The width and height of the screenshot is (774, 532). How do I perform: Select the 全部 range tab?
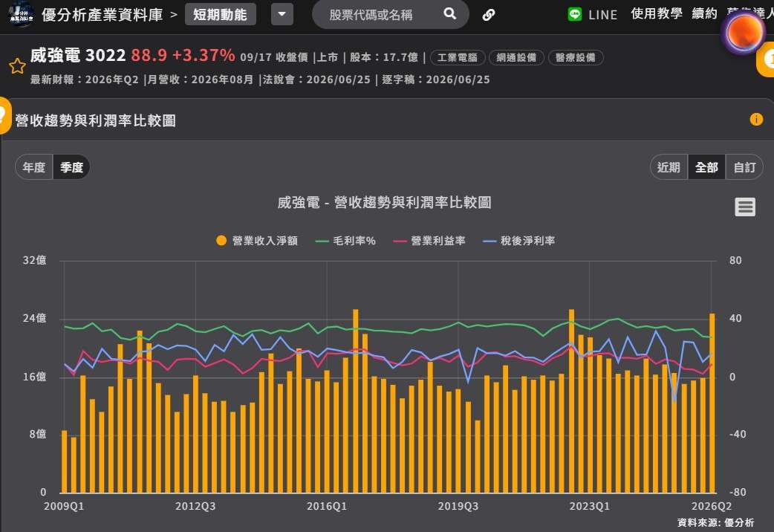(x=706, y=167)
